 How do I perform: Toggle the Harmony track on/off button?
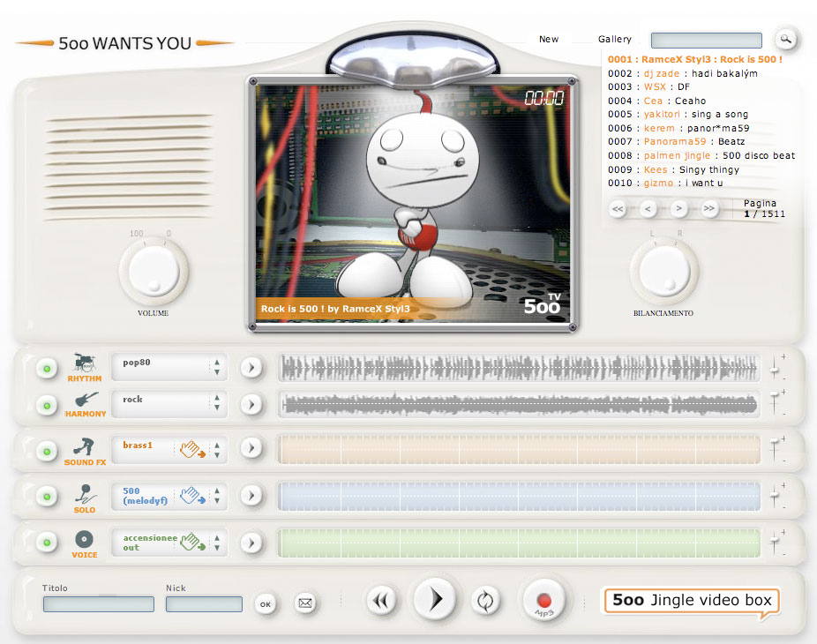click(x=46, y=405)
